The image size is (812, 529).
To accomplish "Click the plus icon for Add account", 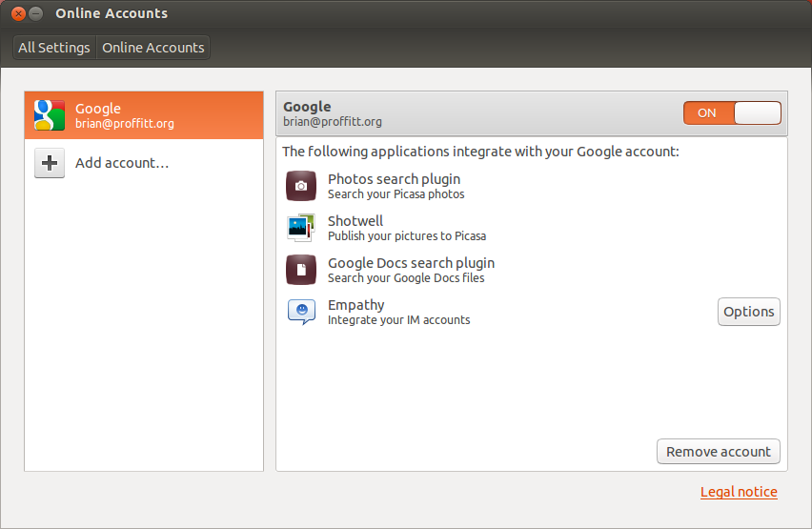I will coord(50,163).
